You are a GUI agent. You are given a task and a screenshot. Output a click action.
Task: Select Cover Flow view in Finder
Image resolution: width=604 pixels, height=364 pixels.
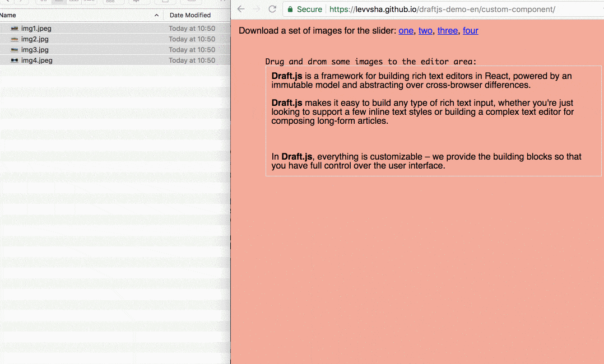coord(89,2)
